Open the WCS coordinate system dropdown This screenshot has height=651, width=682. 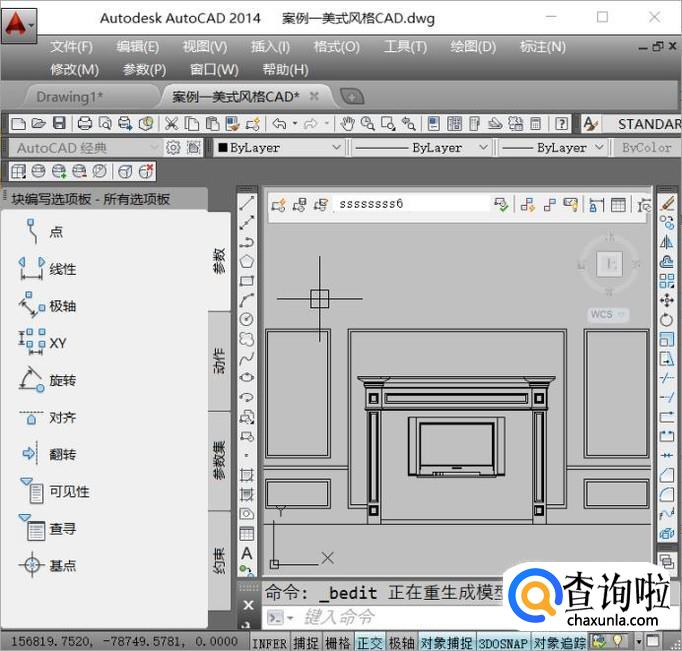[x=608, y=314]
